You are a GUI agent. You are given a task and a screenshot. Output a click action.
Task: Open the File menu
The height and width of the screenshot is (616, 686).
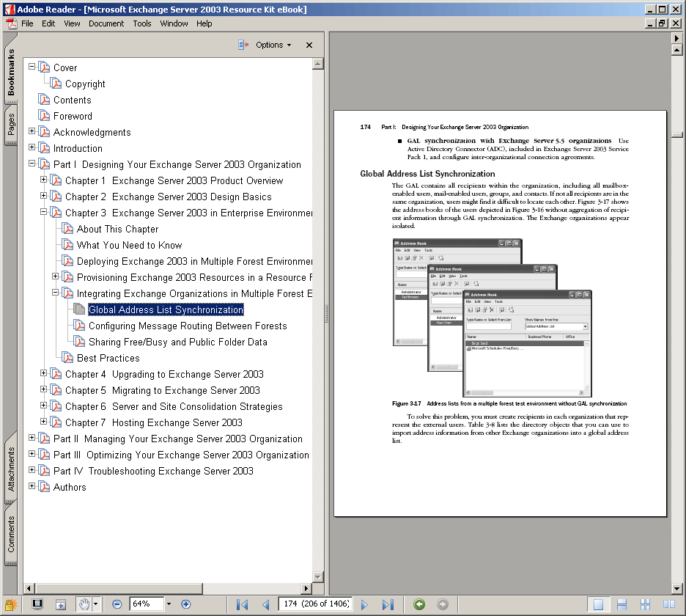pyautogui.click(x=27, y=23)
